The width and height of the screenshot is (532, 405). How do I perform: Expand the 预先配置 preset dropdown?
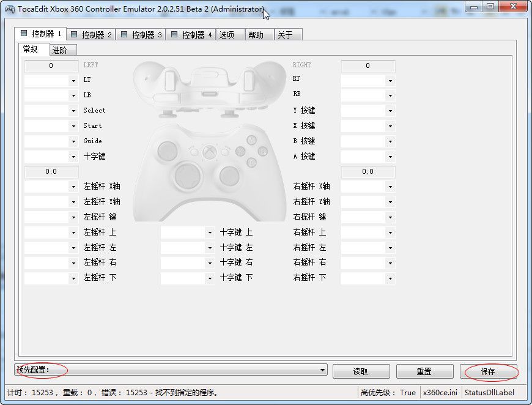(x=171, y=370)
